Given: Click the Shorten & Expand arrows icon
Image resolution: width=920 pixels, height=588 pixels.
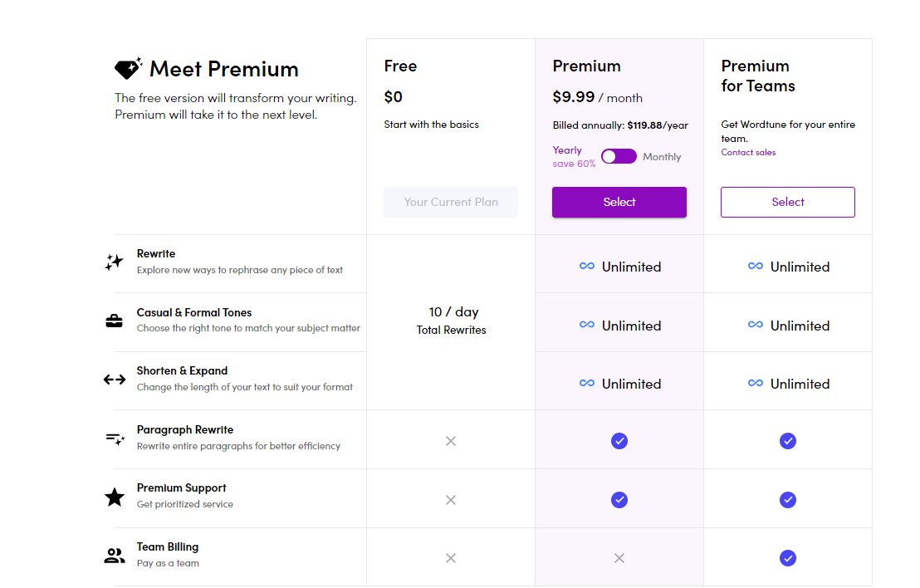Looking at the screenshot, I should (x=115, y=380).
